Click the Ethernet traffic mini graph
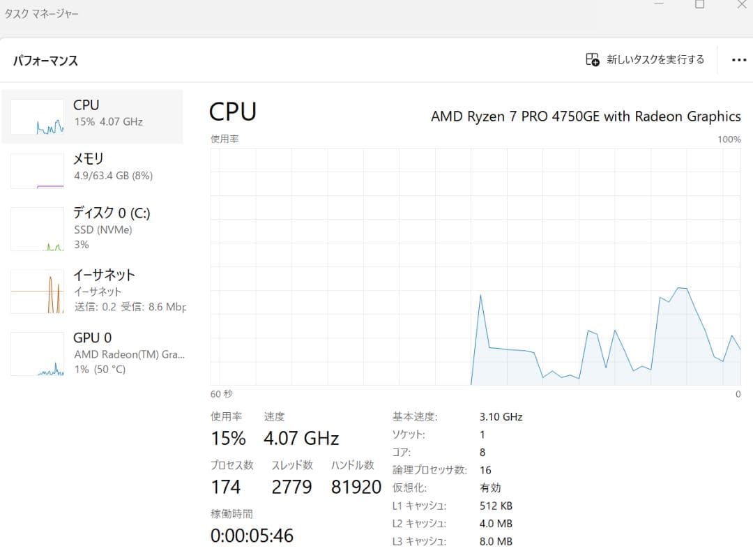This screenshot has height=560, width=753. point(36,291)
